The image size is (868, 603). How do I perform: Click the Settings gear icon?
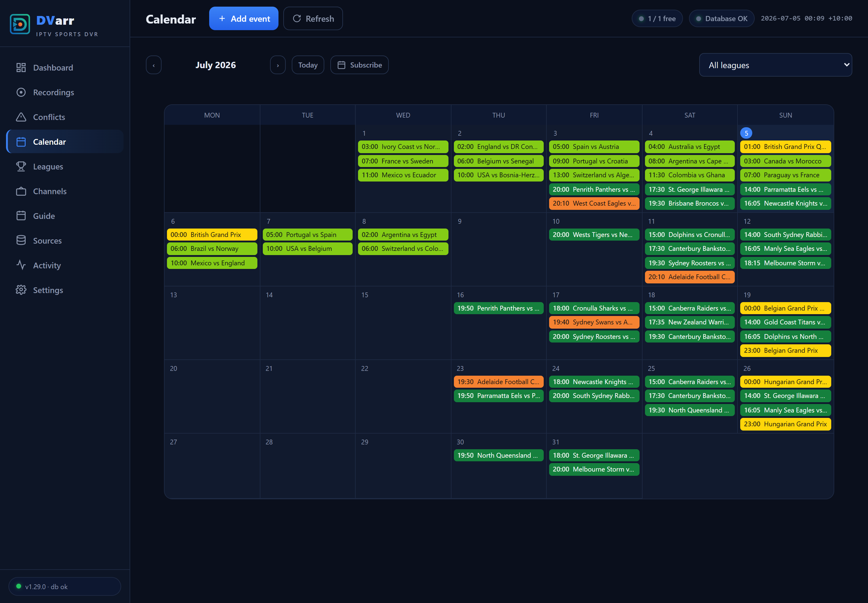click(x=21, y=290)
